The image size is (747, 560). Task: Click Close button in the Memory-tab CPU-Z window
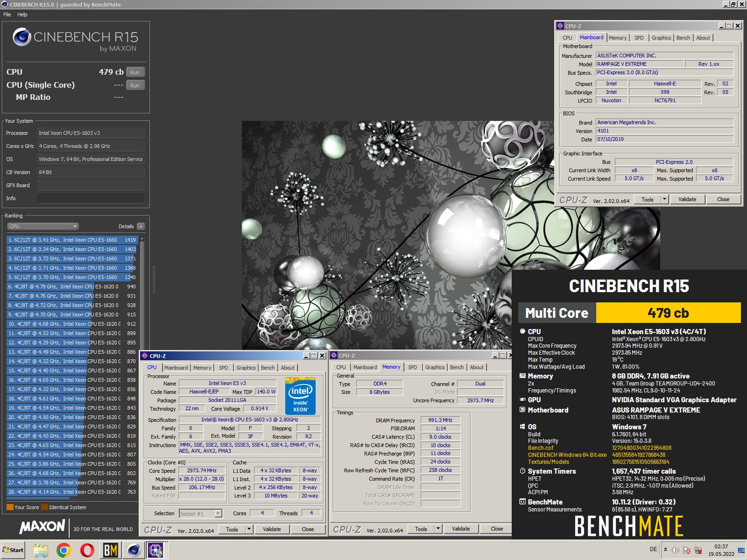497,529
